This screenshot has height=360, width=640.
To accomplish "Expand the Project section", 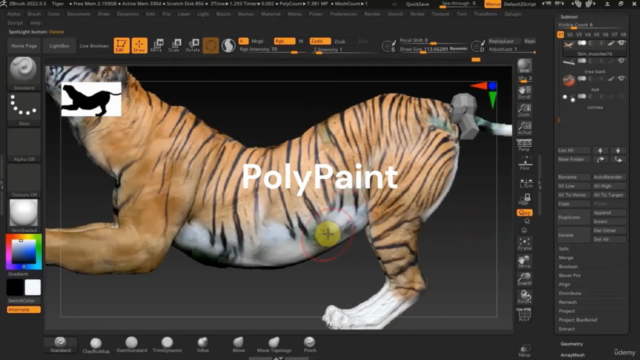I will (x=567, y=311).
